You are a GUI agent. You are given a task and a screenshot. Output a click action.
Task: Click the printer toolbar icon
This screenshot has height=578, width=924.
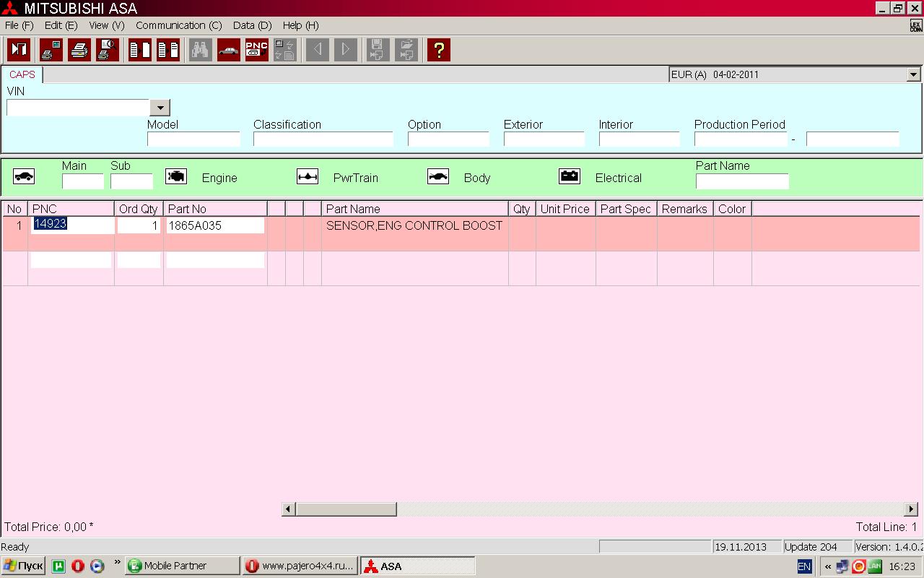[x=79, y=50]
